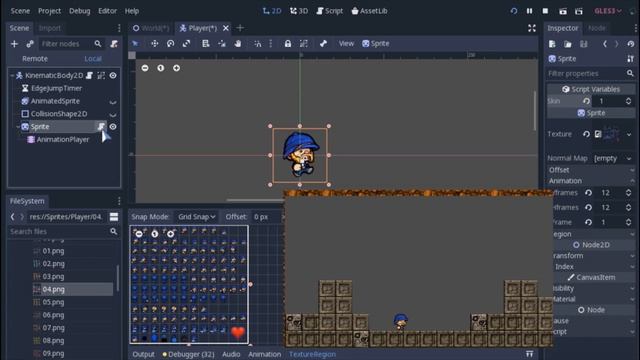This screenshot has width=640, height=360.
Task: Revert the Skin script variable
Action: click(587, 101)
